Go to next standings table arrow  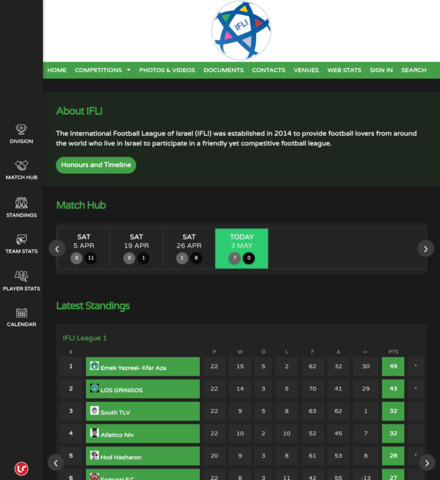[427, 463]
